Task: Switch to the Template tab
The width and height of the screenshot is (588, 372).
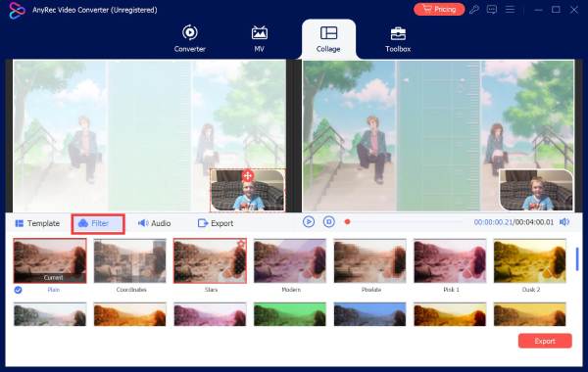Action: tap(37, 223)
